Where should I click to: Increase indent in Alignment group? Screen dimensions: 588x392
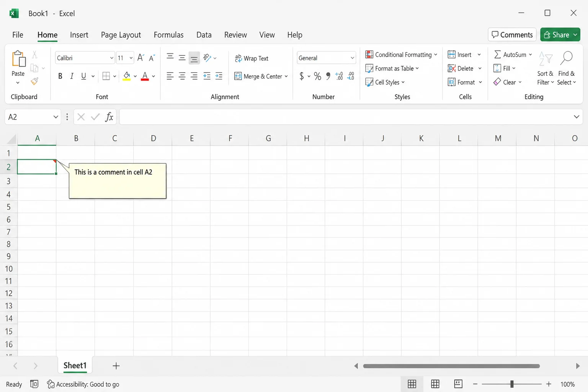[x=219, y=76]
